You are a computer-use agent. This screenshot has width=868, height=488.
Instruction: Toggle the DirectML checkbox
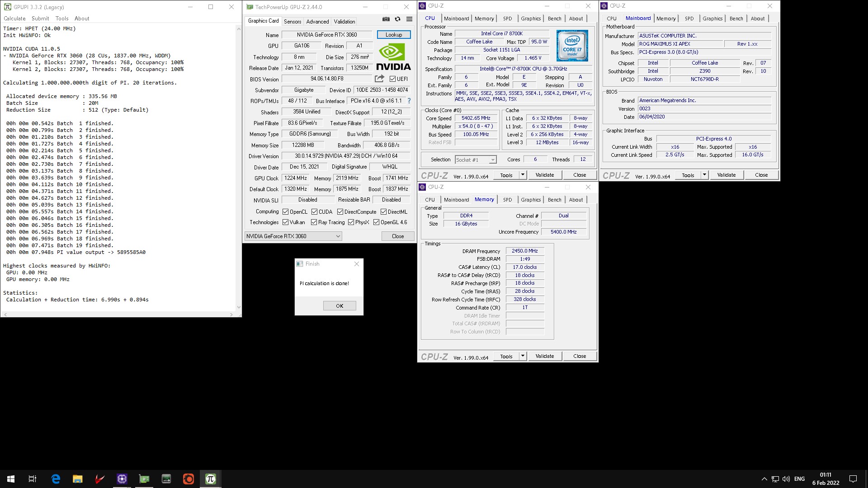[383, 212]
